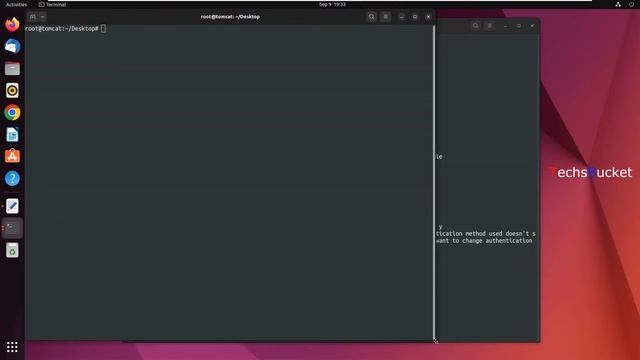Maximize the front terminal window
The width and height of the screenshot is (640, 360).
pyautogui.click(x=415, y=17)
